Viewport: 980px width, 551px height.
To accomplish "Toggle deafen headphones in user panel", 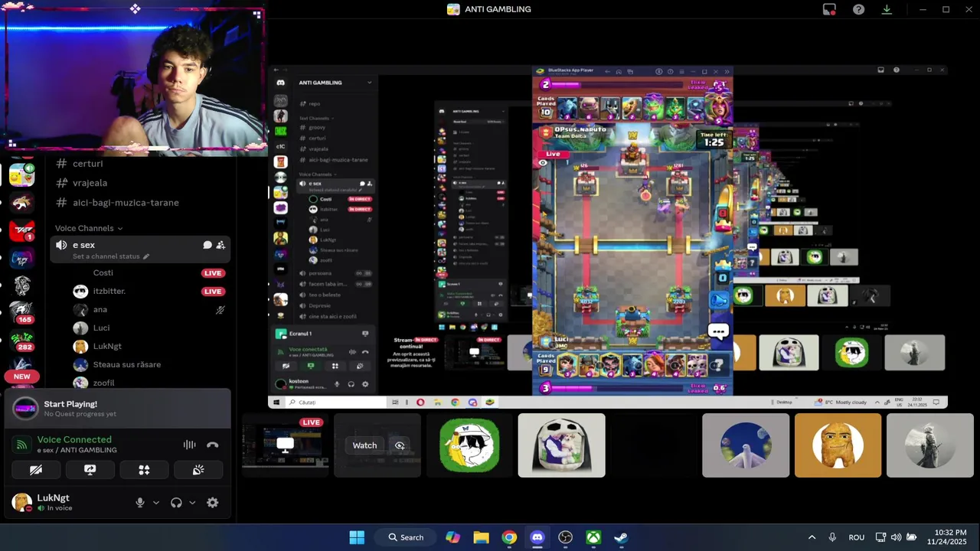I will [176, 503].
